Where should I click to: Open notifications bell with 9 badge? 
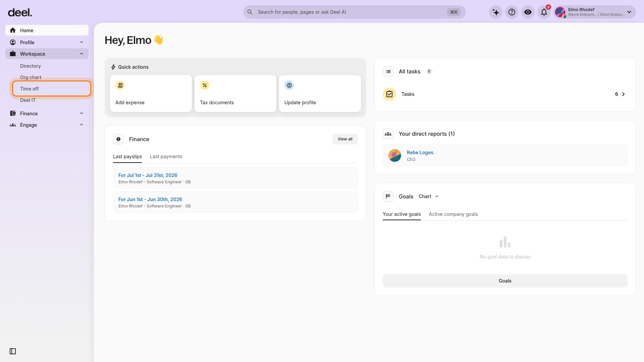pyautogui.click(x=544, y=12)
